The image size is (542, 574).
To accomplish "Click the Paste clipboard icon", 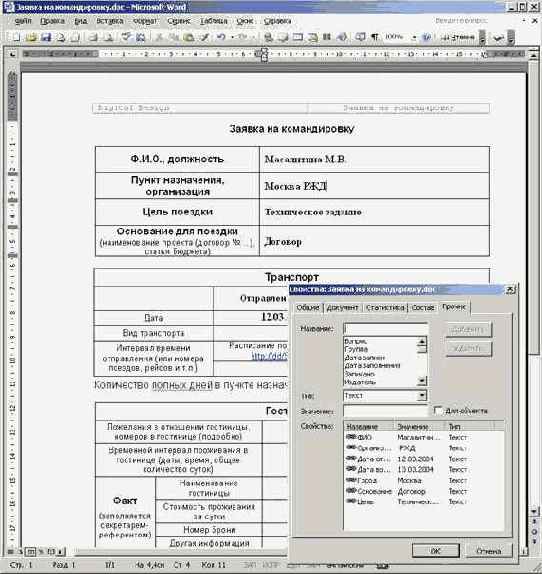I will (x=188, y=37).
